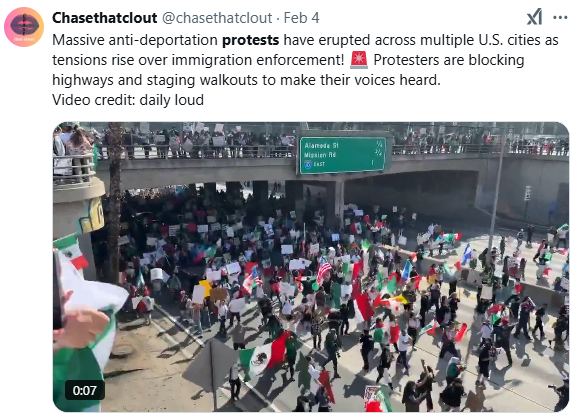Open the @chasethatclout handle link
Image resolution: width=581 pixels, height=420 pixels.
pos(217,18)
